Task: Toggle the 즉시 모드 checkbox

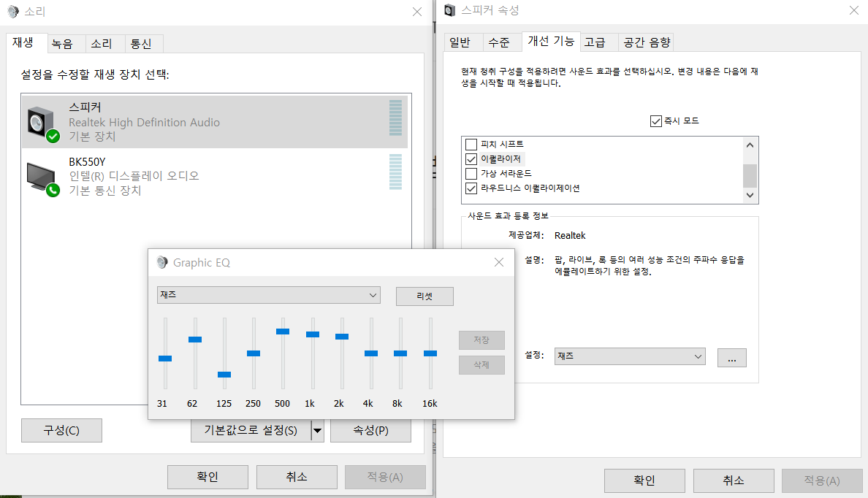Action: click(656, 120)
